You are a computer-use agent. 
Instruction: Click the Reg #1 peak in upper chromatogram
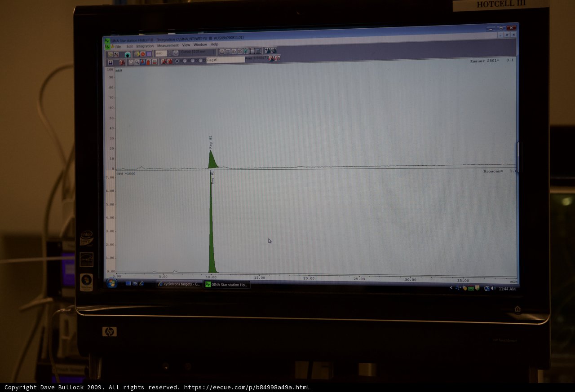click(x=212, y=160)
